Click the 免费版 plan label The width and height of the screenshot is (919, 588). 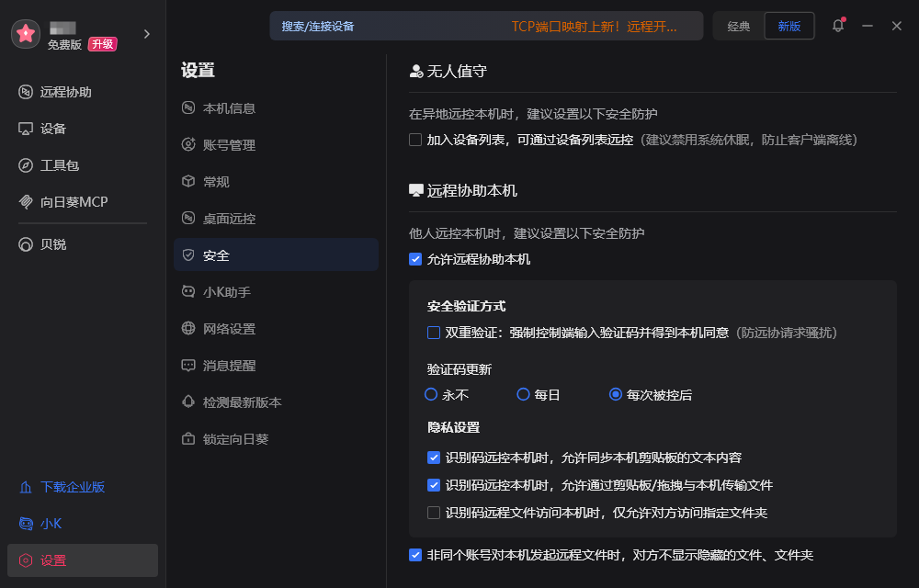[65, 44]
